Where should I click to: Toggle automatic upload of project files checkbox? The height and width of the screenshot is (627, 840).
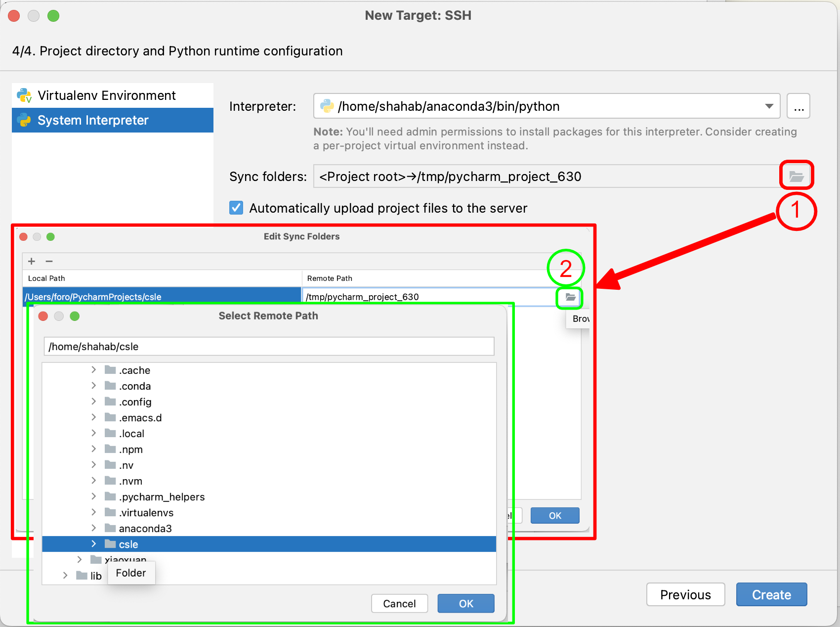coord(236,208)
